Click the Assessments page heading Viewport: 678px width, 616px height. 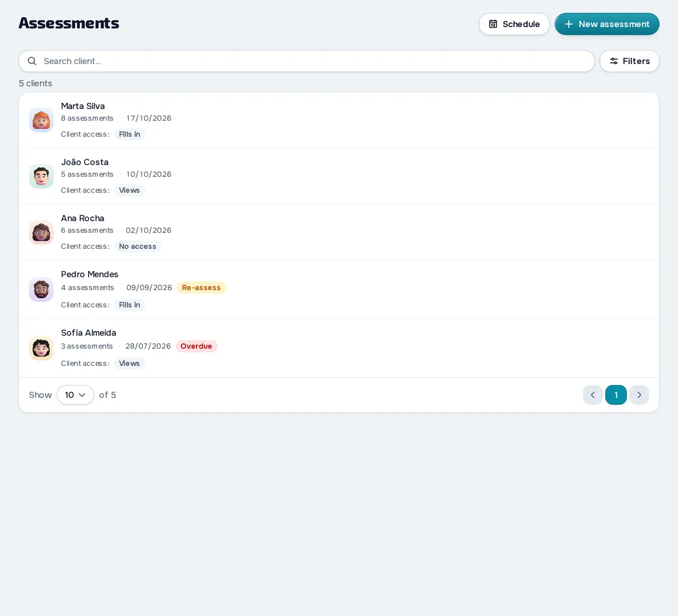click(x=69, y=23)
